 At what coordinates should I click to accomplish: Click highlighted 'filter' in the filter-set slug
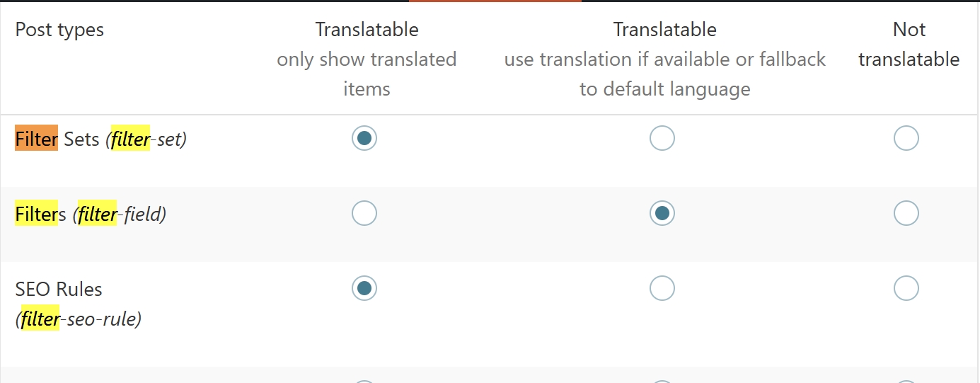coord(130,139)
